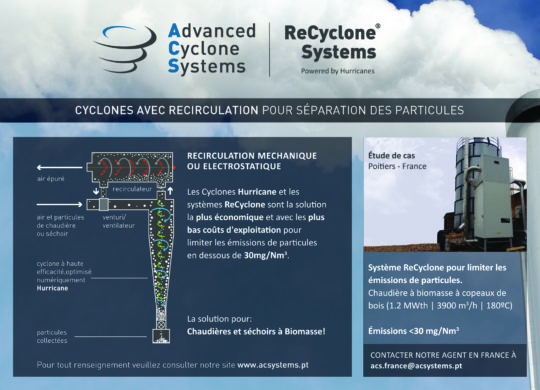
Task: Click the downward arrow beside the recirculateur
Action: tap(96, 191)
